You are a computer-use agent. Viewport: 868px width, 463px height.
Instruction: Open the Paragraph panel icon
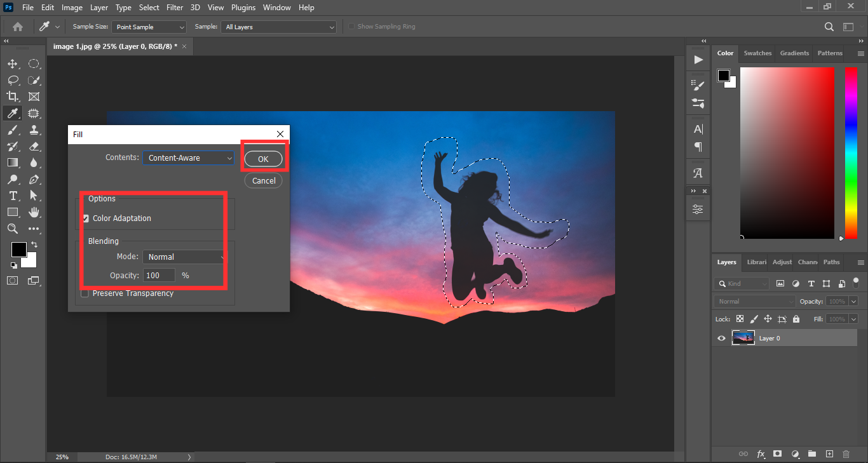click(698, 147)
